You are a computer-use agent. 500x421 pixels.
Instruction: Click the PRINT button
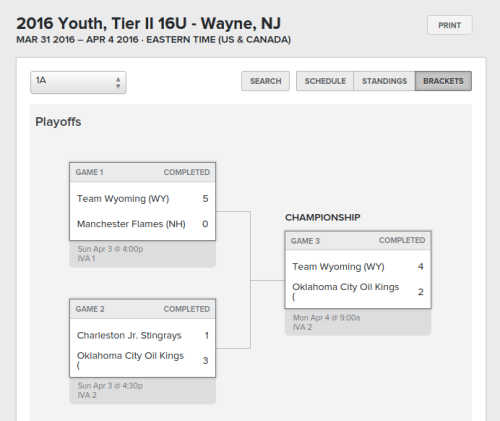coord(450,25)
